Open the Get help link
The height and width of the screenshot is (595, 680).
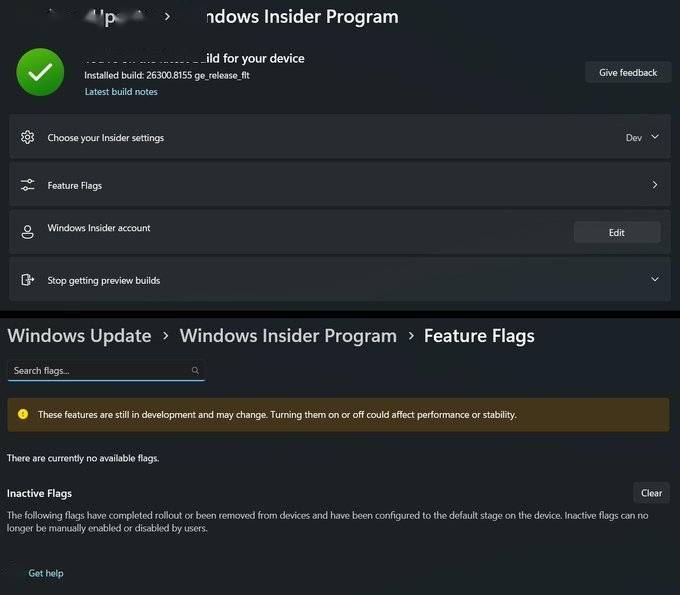[x=46, y=573]
